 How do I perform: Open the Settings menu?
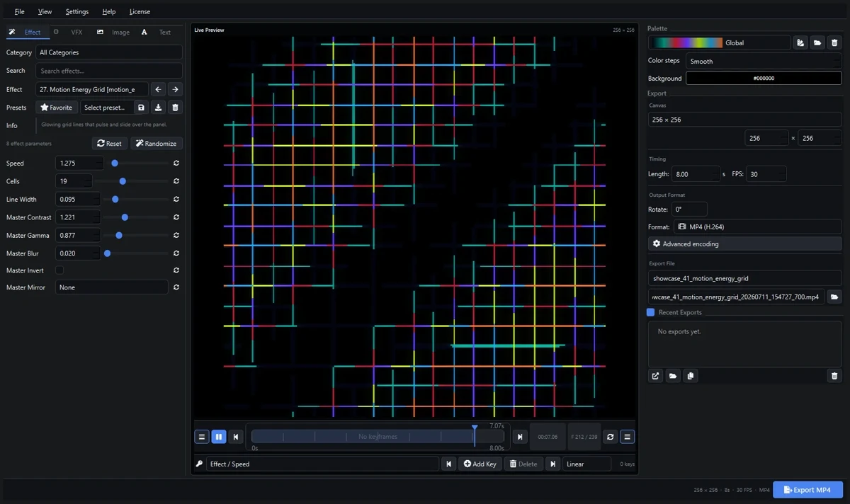coord(77,11)
